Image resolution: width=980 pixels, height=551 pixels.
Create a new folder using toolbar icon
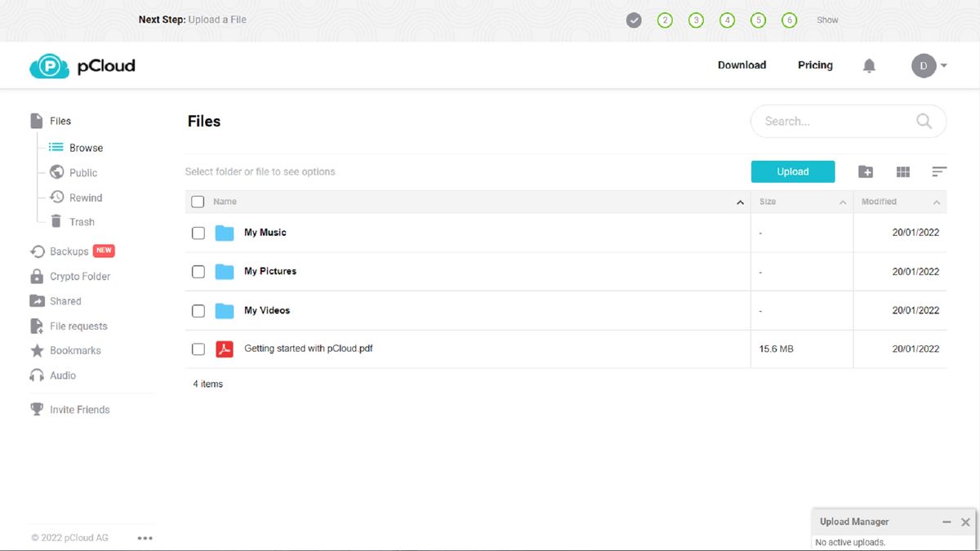click(x=866, y=171)
